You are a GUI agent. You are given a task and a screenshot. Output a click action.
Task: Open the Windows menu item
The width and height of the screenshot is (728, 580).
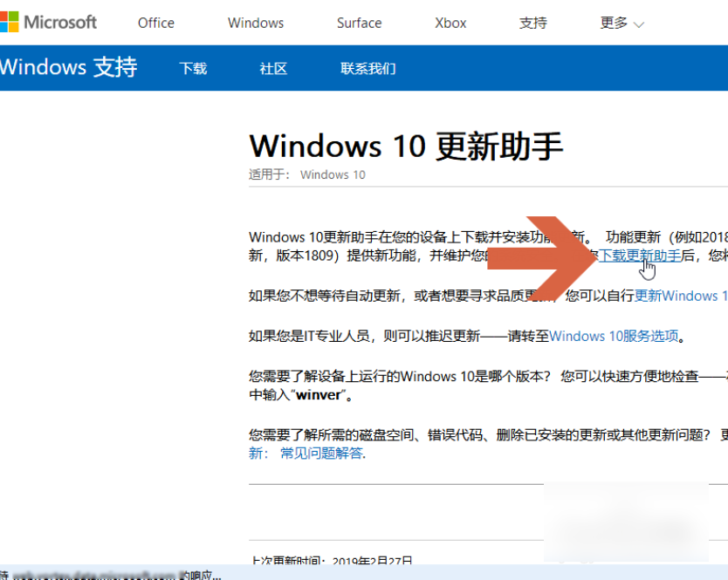(x=255, y=23)
